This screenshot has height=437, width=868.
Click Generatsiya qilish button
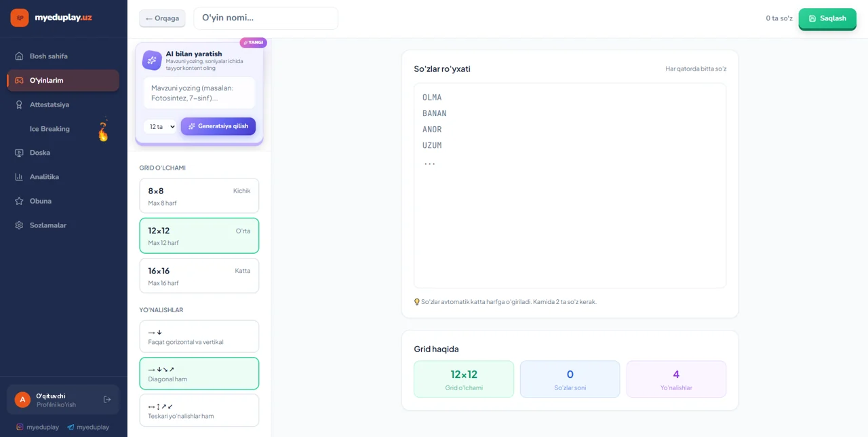[218, 126]
